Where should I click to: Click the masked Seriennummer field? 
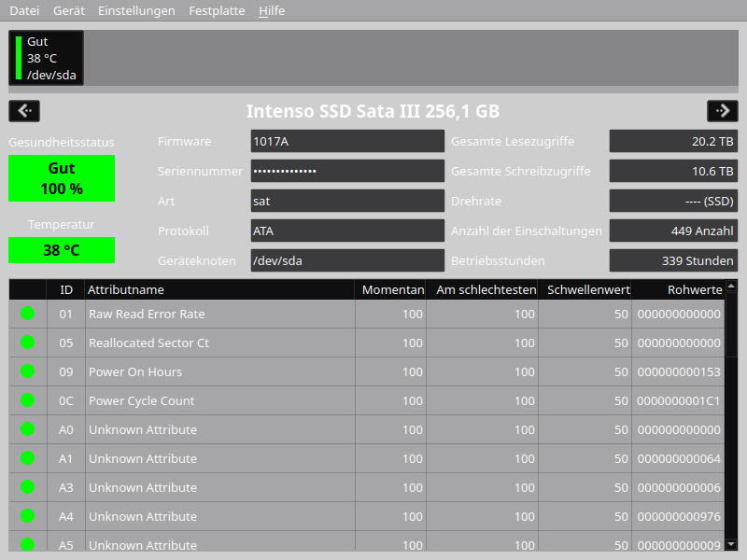coord(347,171)
